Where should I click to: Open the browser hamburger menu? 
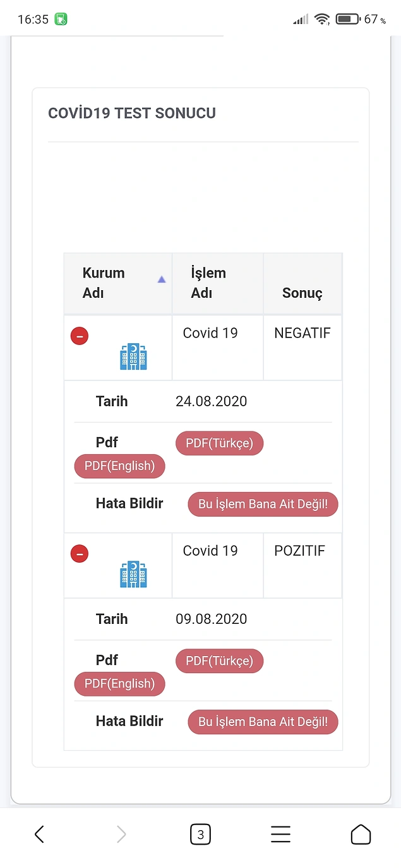280,835
